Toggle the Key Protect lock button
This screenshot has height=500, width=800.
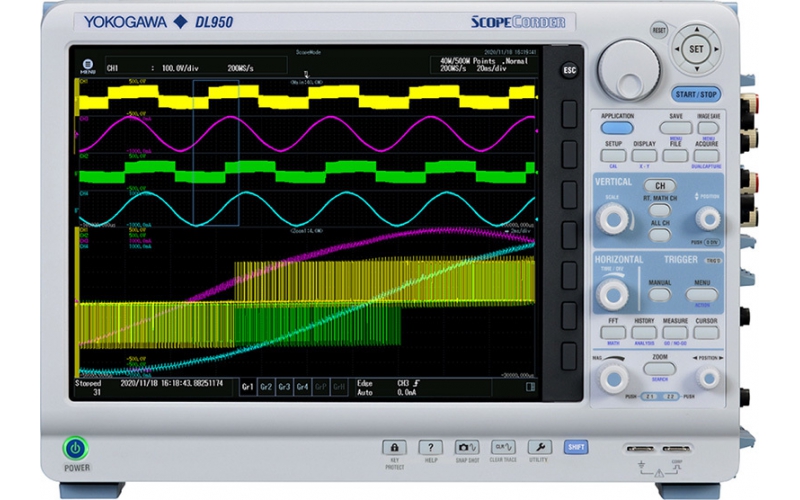394,447
